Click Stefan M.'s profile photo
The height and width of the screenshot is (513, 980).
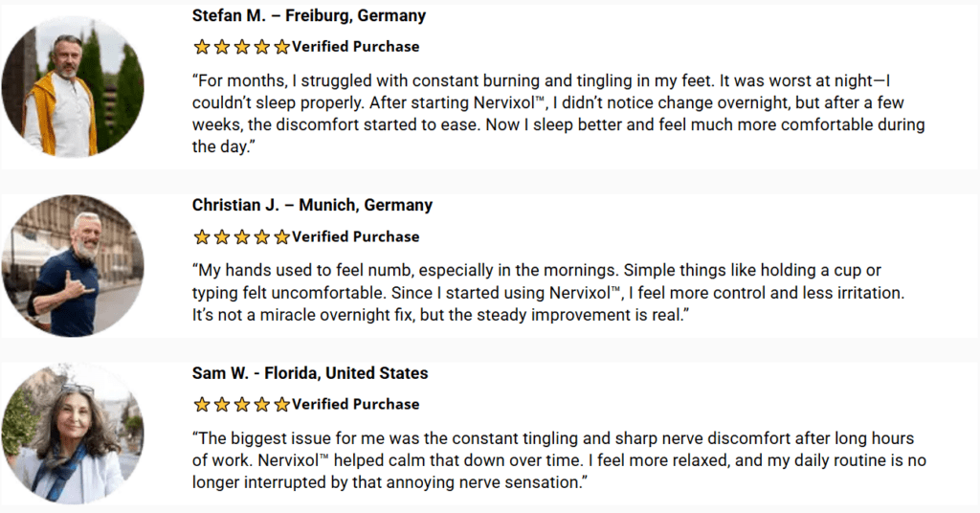click(x=73, y=87)
